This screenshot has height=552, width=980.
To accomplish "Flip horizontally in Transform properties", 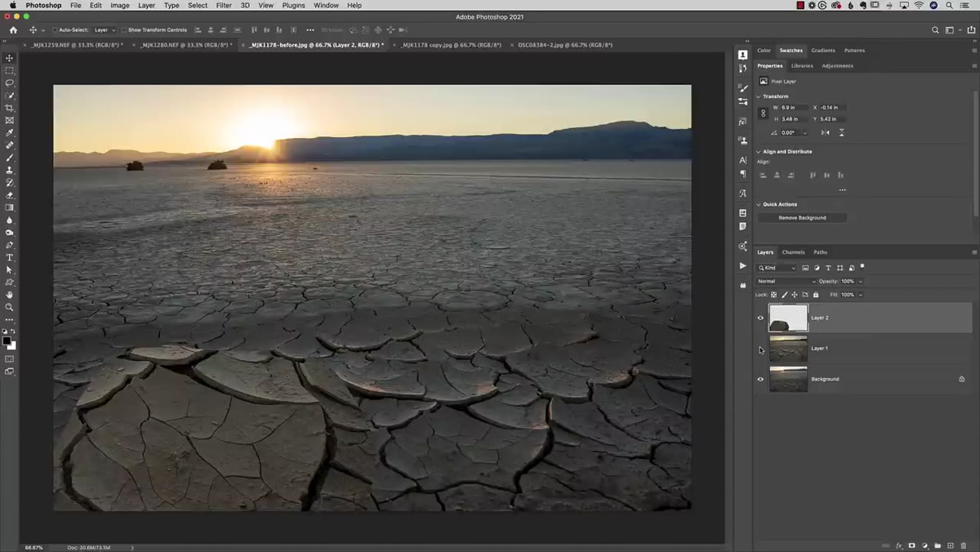I will pyautogui.click(x=826, y=132).
